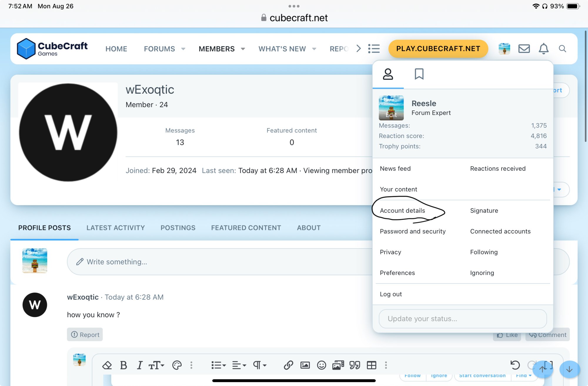Click the scroll-to-top arrow button
Screen dimensions: 588x386
point(543,369)
